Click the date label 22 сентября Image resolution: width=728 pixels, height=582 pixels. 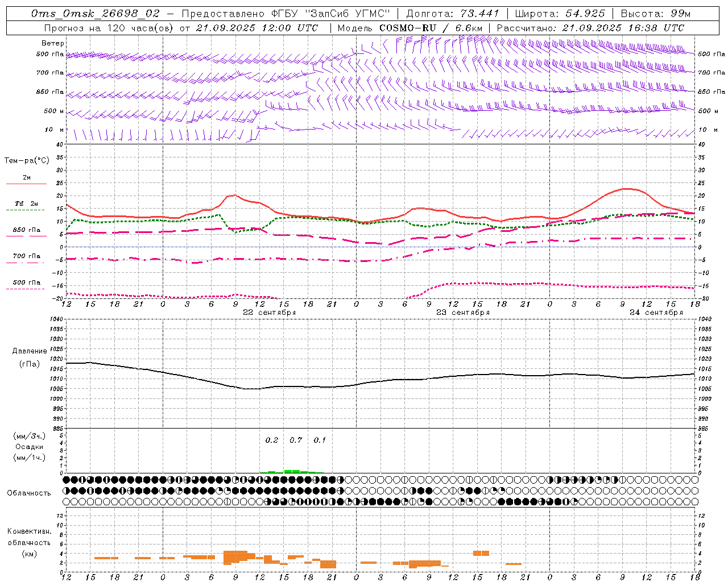[x=270, y=313]
